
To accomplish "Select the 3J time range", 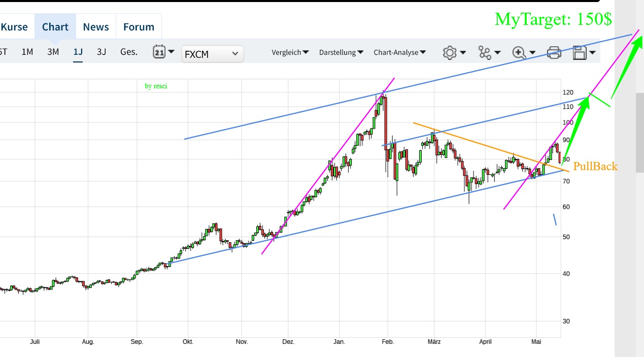I will 101,52.
